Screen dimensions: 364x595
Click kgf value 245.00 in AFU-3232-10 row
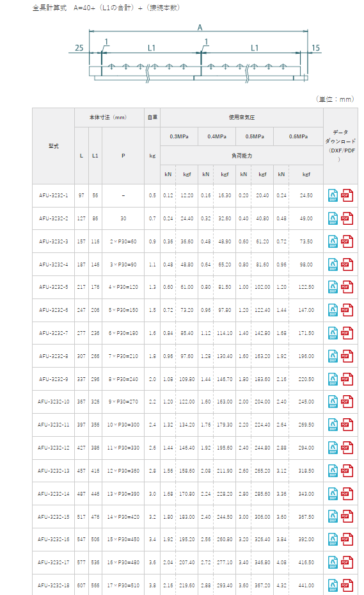306,402
